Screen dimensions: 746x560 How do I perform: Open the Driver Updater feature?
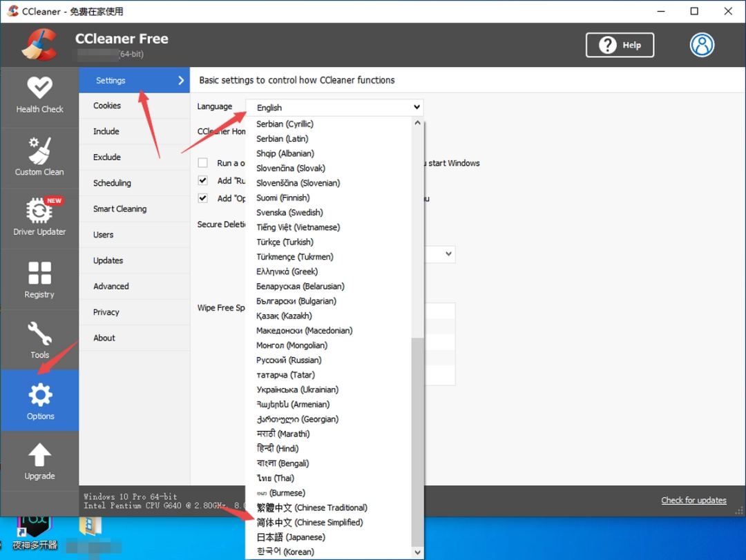click(x=39, y=218)
